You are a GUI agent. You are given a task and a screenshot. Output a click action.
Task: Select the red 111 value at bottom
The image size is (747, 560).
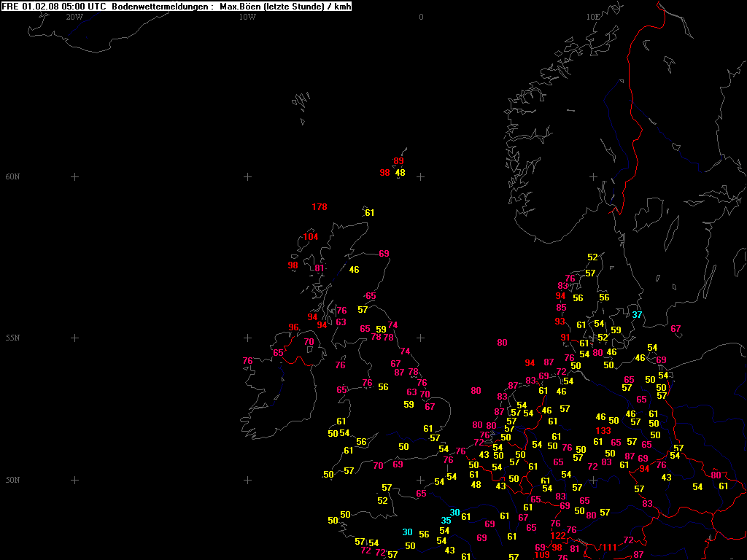pyautogui.click(x=609, y=548)
